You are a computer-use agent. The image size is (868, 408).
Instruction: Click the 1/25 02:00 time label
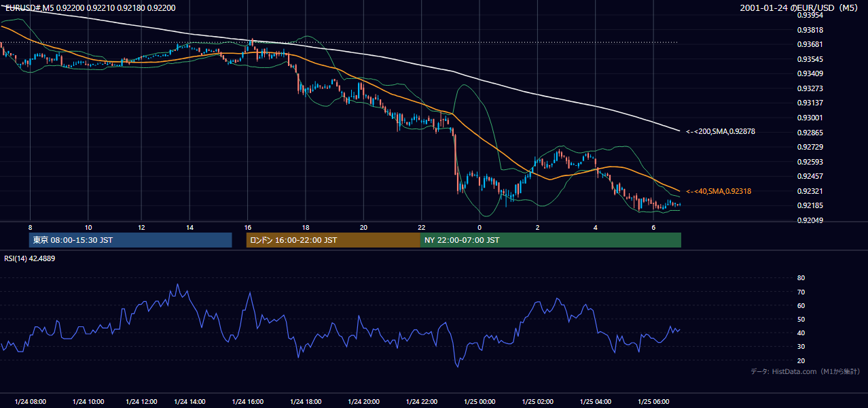click(x=537, y=402)
